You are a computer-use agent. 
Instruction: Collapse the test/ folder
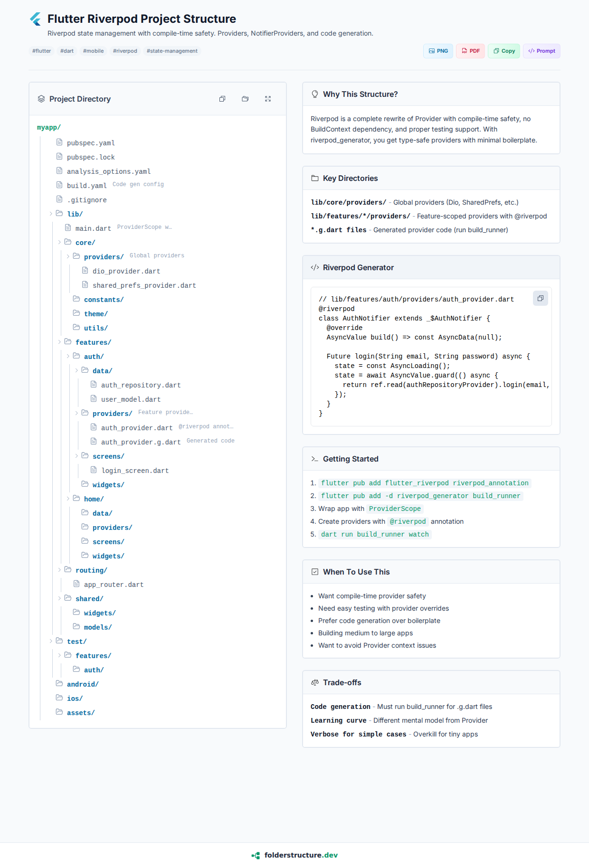pos(51,641)
